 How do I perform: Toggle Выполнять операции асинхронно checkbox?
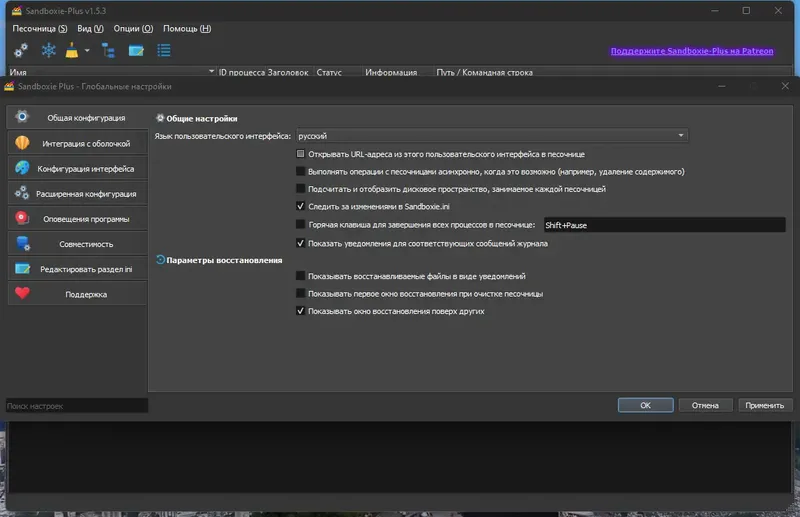coord(301,171)
